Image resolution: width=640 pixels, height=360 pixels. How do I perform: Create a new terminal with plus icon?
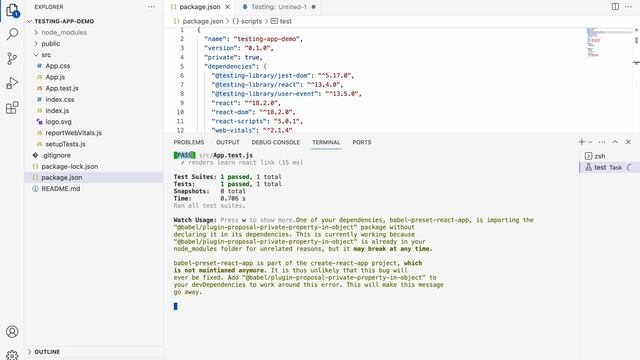point(582,142)
